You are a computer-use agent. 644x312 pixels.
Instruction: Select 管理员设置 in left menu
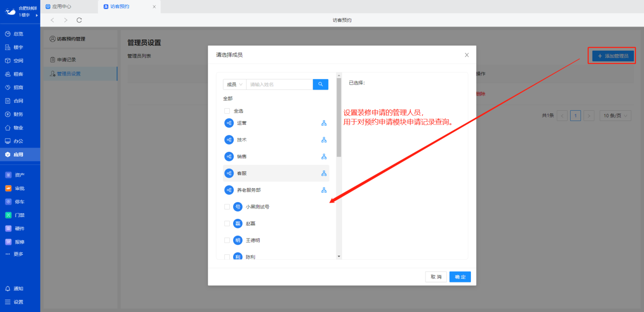[x=80, y=73]
